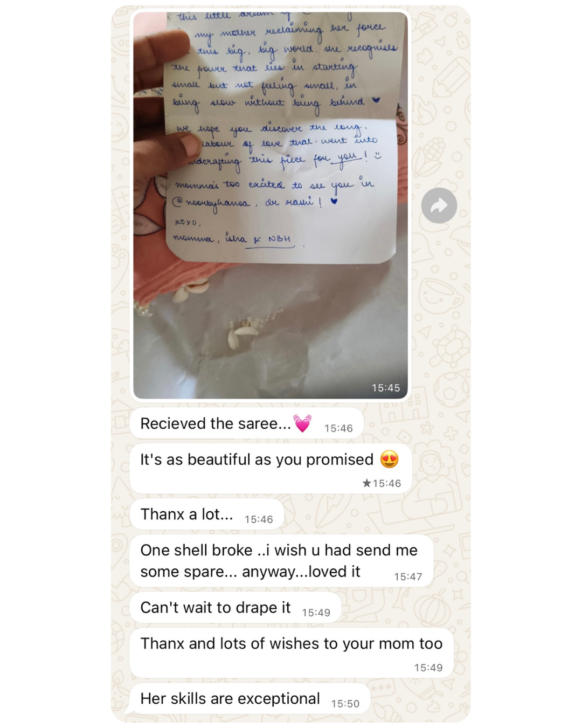Tap the @noorbyhansa handle in the note
This screenshot has height=728, width=582.
211,203
